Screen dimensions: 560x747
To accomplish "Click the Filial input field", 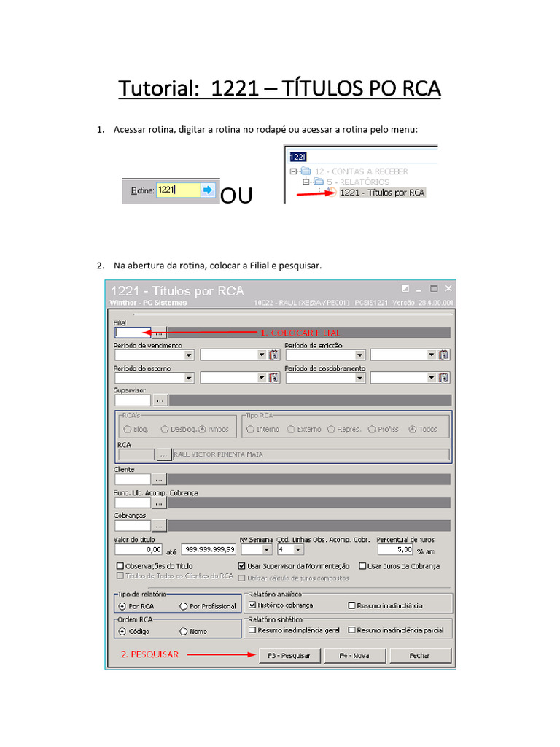I will coord(133,333).
